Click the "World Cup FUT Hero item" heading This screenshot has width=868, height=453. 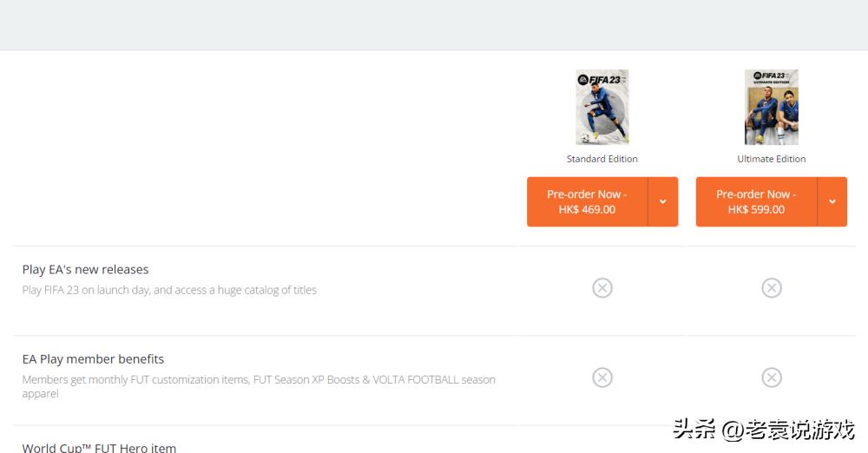point(99,448)
